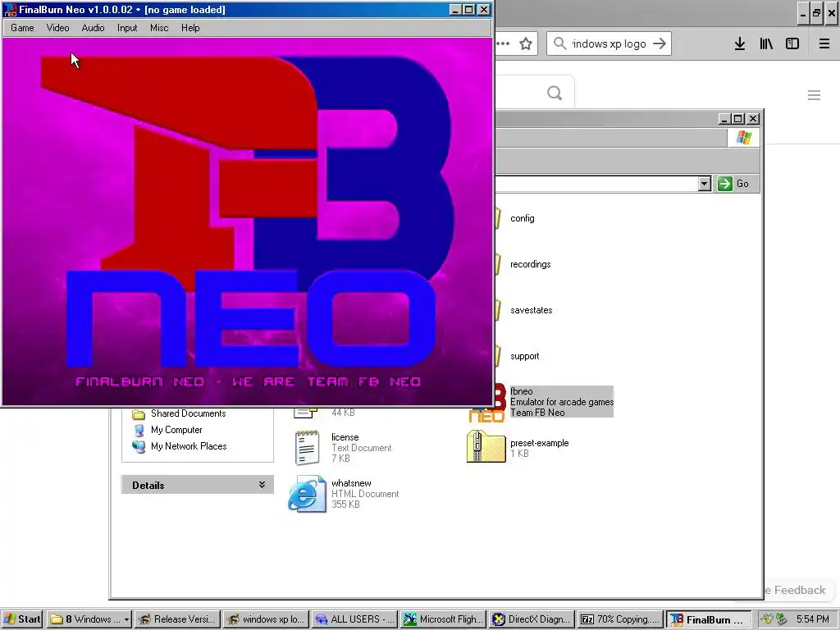Open the Help menu in FinalBurn Neo

click(190, 28)
